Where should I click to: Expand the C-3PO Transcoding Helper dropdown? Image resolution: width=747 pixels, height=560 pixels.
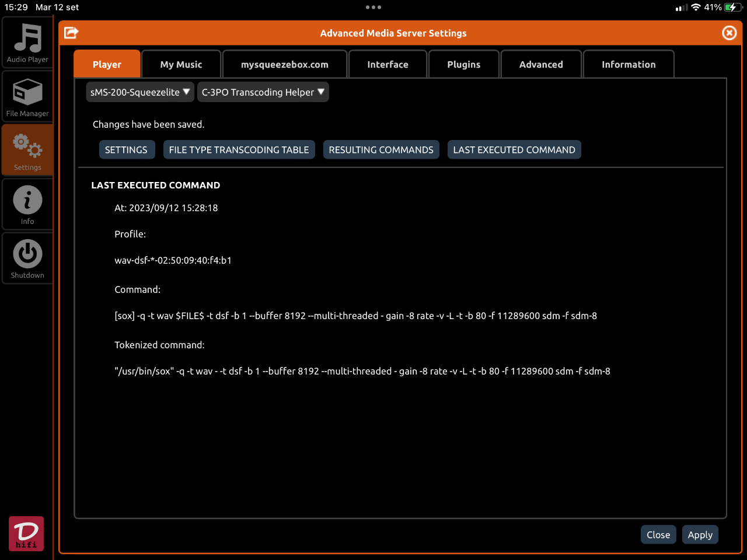point(263,92)
